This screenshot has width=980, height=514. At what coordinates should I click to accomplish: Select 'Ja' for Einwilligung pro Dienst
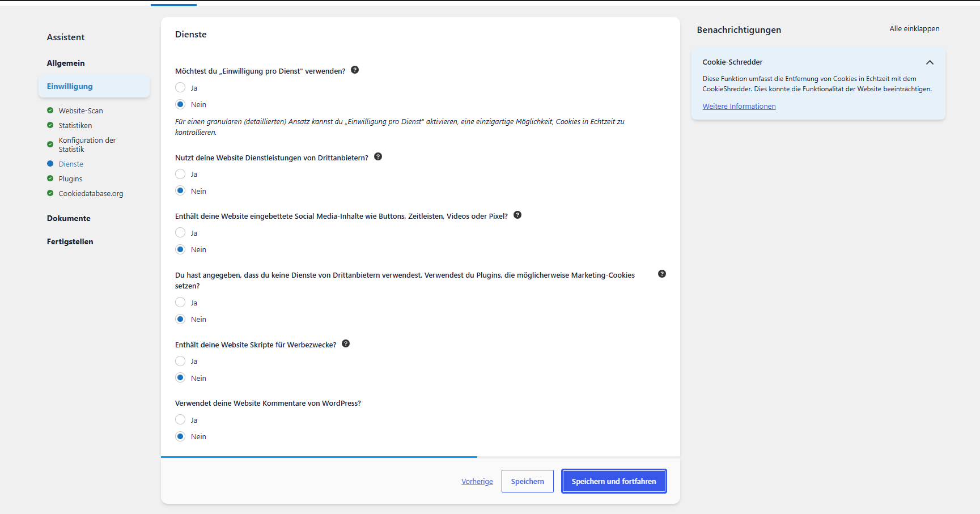pos(180,87)
